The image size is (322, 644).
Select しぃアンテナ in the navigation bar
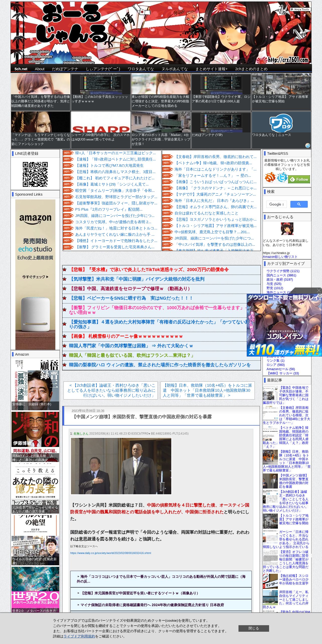103,69
